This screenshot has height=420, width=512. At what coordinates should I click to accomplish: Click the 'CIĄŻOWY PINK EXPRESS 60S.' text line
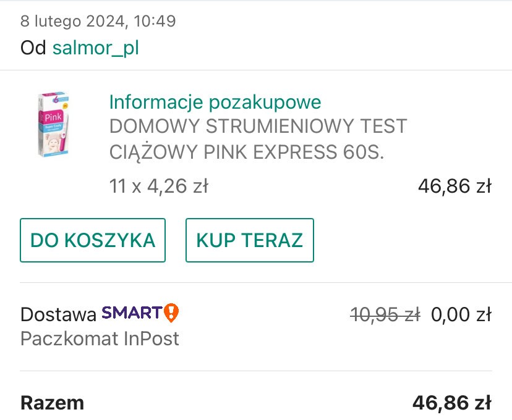[x=247, y=152]
